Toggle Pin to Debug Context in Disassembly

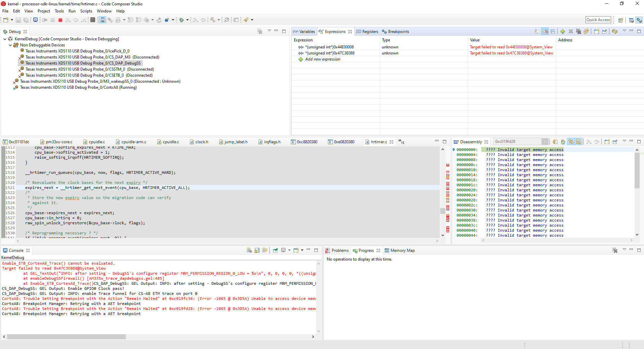click(615, 142)
